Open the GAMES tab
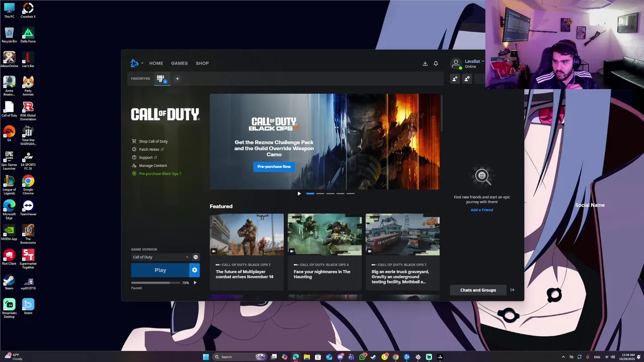Image resolution: width=644 pixels, height=362 pixels. coord(179,63)
